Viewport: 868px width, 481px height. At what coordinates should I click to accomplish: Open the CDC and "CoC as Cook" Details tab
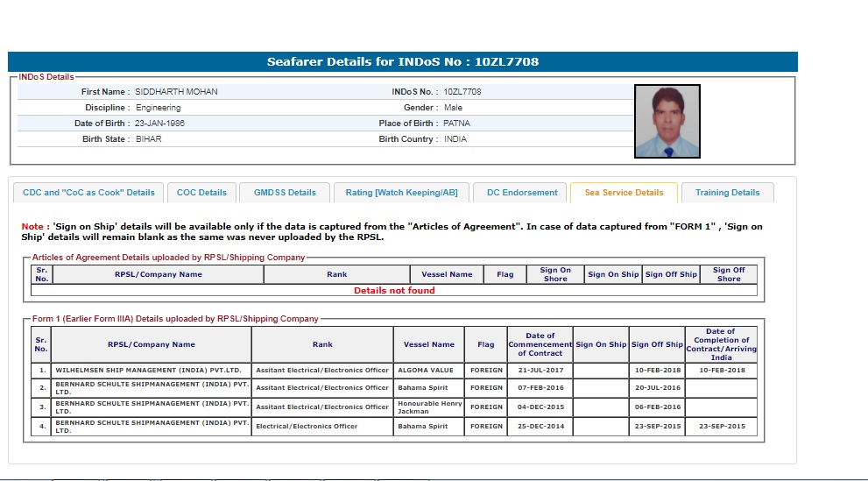[x=88, y=193]
